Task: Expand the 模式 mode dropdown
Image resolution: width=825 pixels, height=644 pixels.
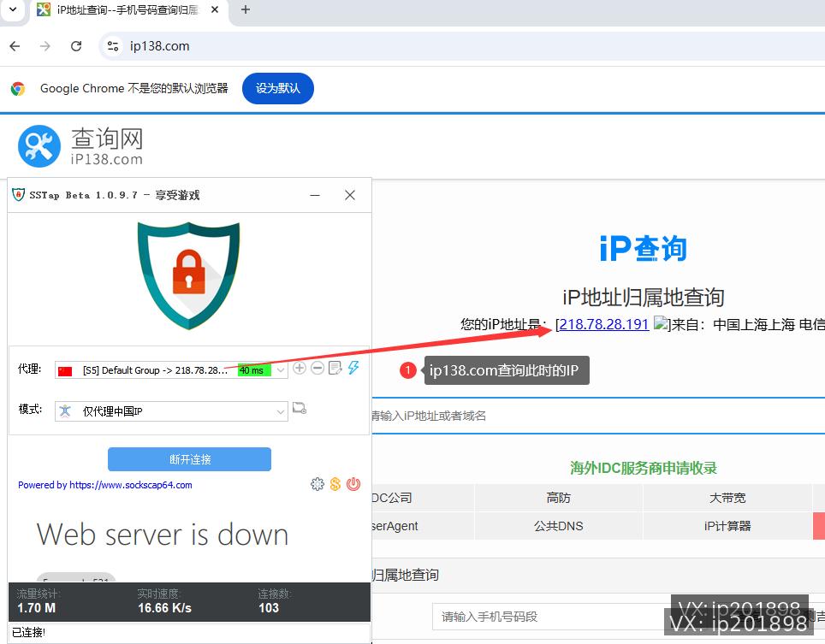Action: pyautogui.click(x=281, y=411)
